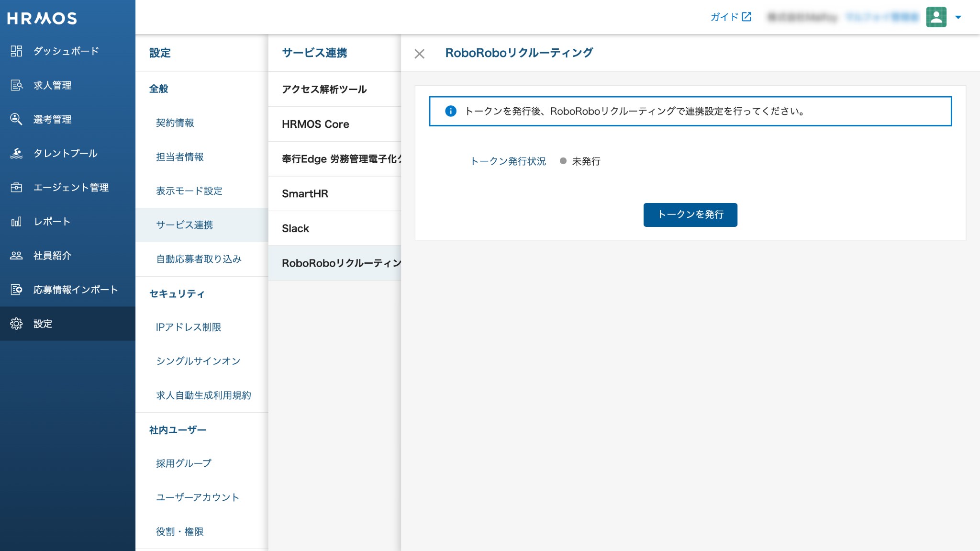Select 設定 in the sidebar
980x551 pixels.
pos(67,324)
